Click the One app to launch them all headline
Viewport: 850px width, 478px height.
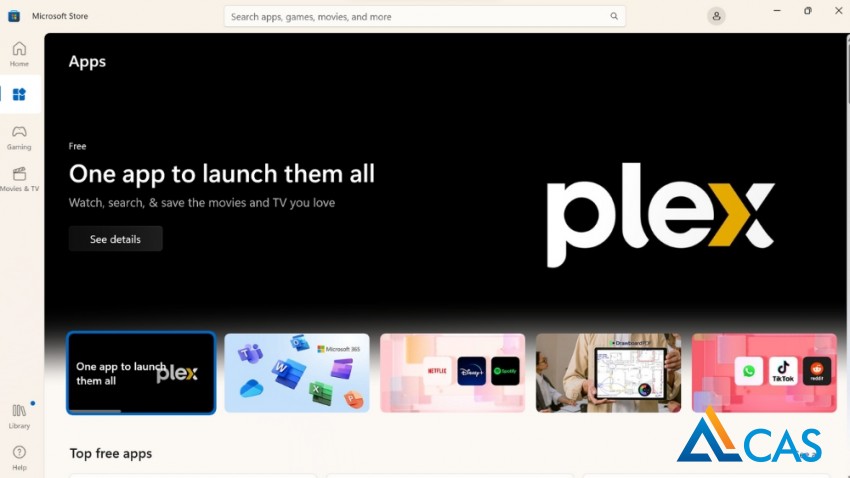(222, 174)
